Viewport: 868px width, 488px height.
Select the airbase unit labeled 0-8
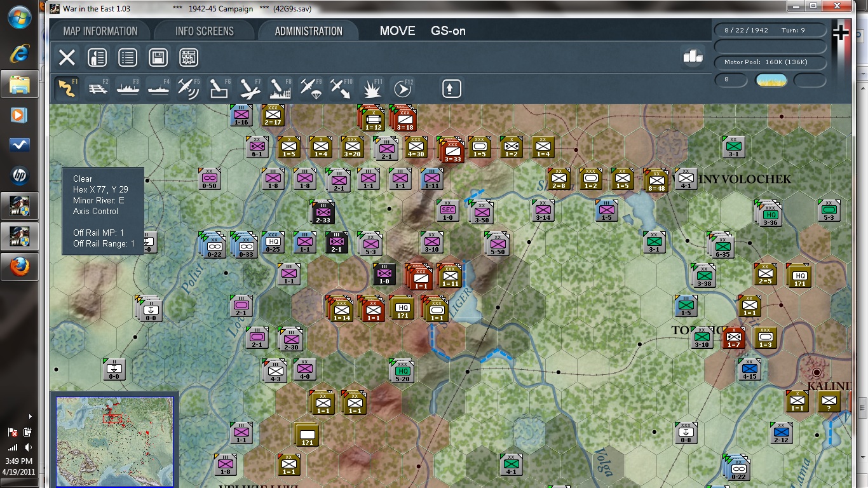click(x=686, y=432)
